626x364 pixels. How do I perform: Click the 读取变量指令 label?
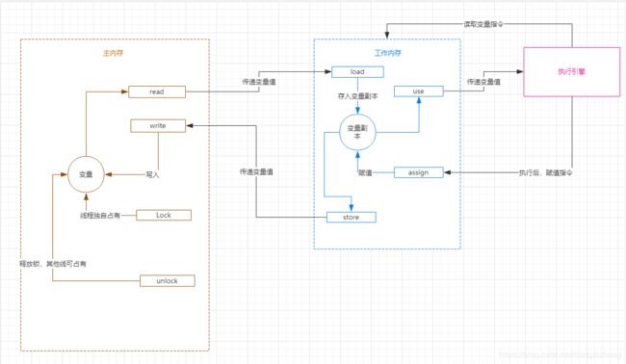[483, 24]
